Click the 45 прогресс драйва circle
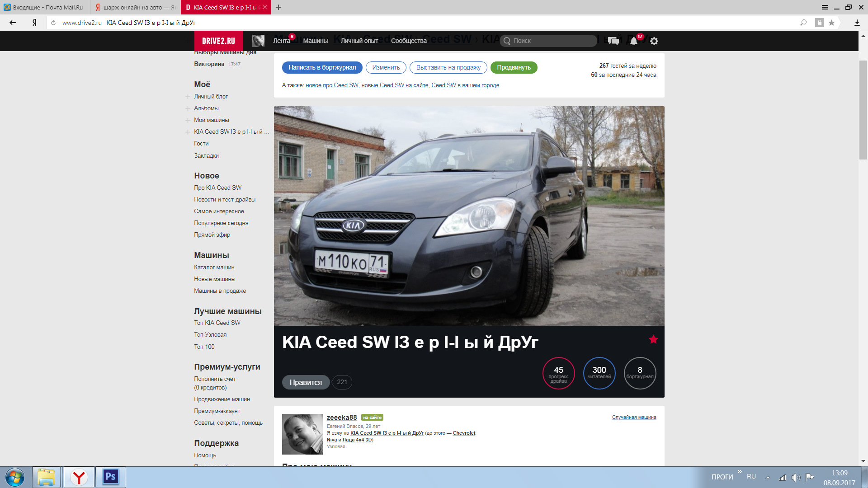 558,373
